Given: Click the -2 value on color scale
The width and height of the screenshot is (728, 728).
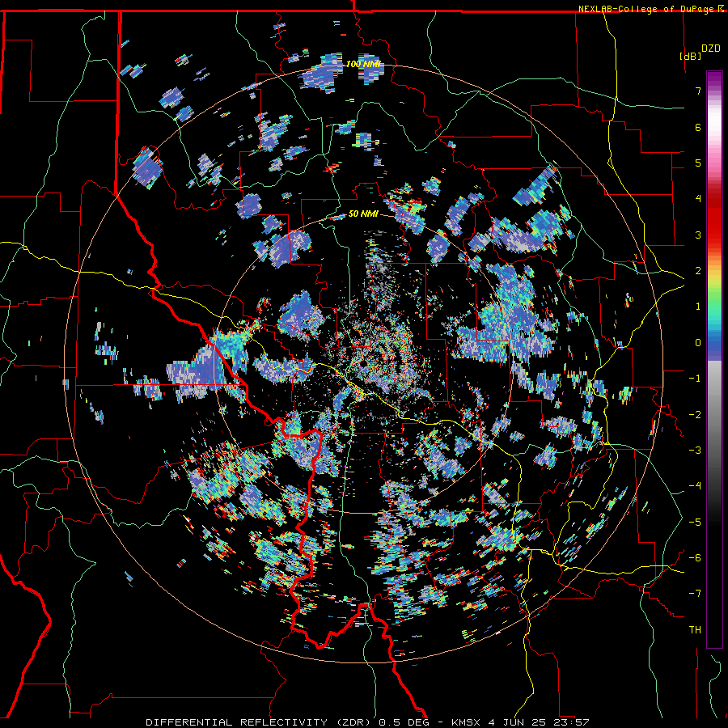Looking at the screenshot, I should (695, 414).
